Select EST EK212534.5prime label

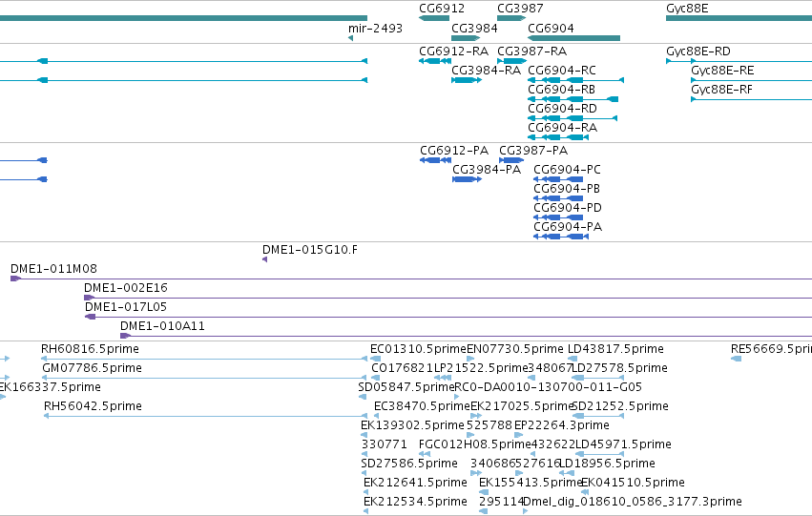click(x=415, y=503)
